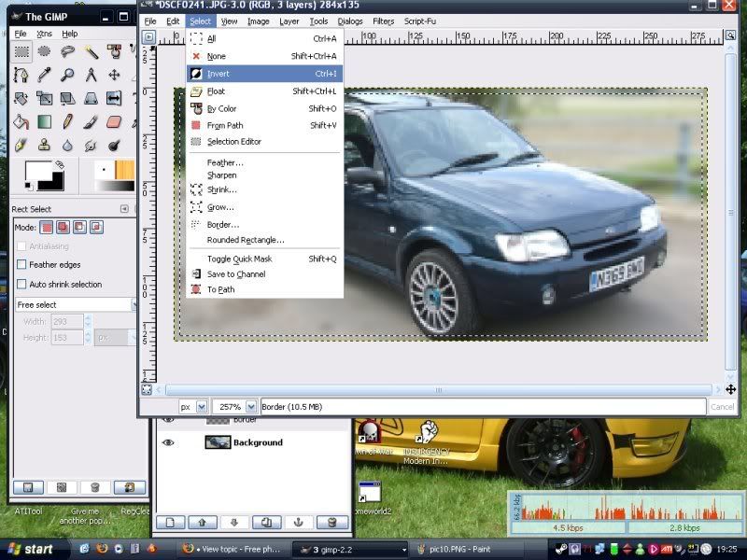Click the raise layer up-arrow button

point(202,523)
